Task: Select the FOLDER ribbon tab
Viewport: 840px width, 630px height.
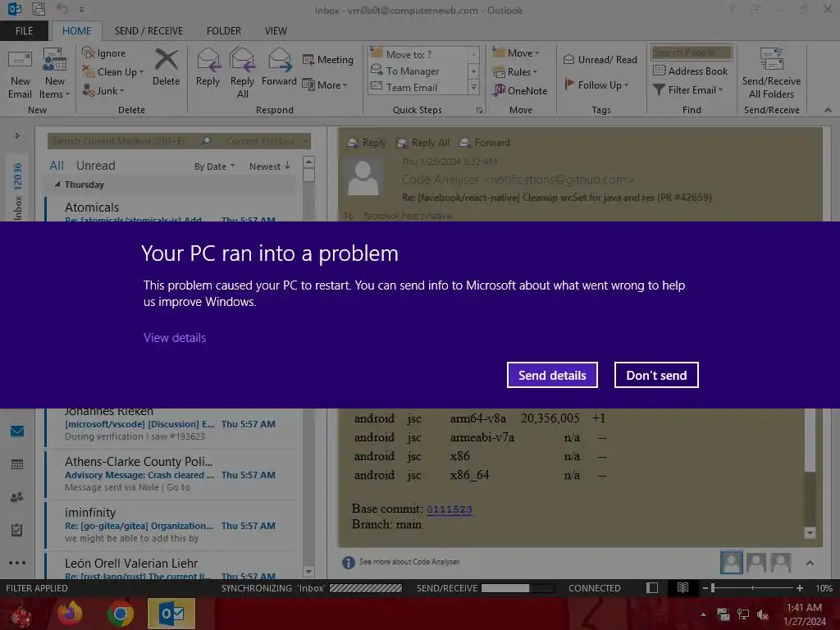Action: click(224, 31)
